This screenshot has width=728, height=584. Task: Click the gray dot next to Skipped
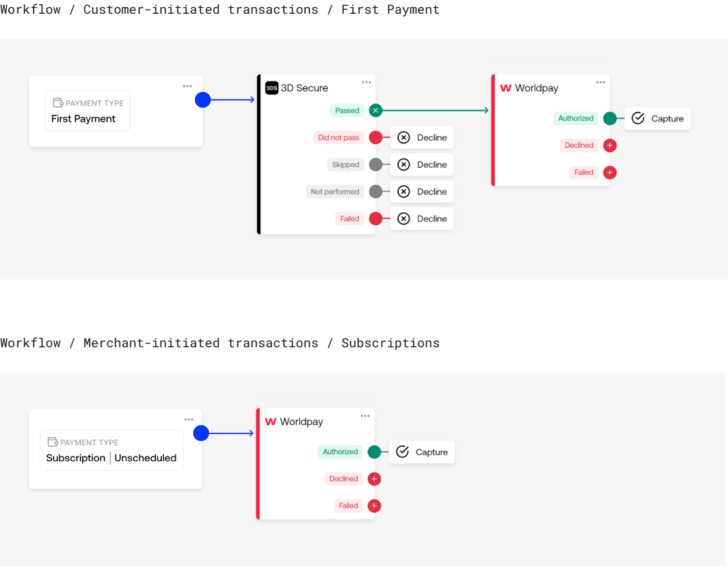(x=376, y=165)
